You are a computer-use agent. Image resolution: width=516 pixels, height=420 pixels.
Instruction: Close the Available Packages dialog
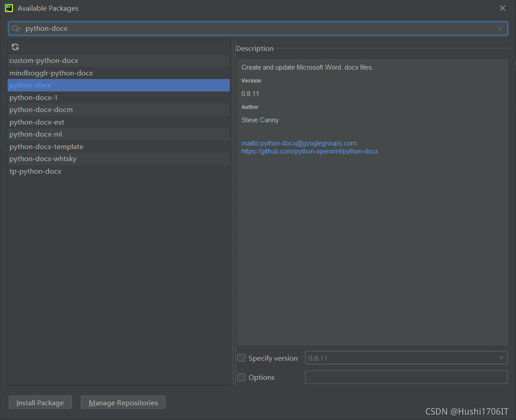click(x=502, y=8)
